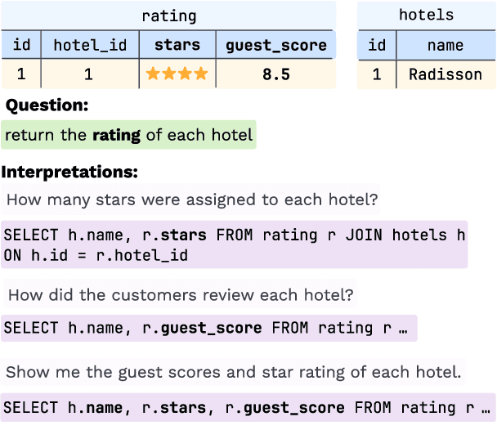Select the rating table title
Viewport: 497px width, 448px height.
tap(168, 16)
